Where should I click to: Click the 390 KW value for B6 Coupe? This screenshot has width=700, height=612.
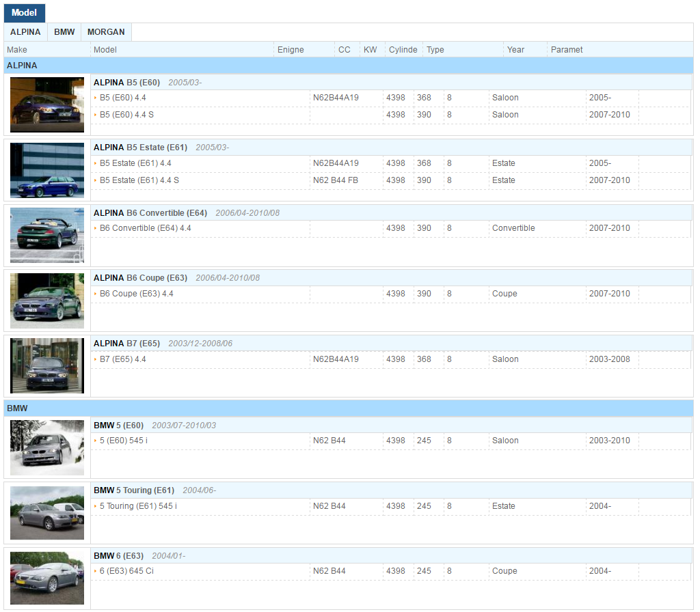point(424,294)
